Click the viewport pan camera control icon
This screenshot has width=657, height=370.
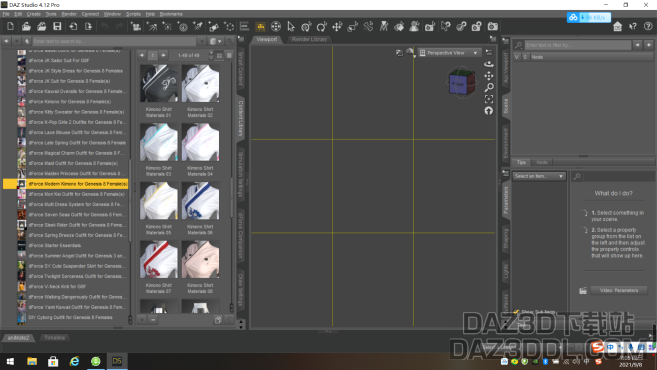489,76
